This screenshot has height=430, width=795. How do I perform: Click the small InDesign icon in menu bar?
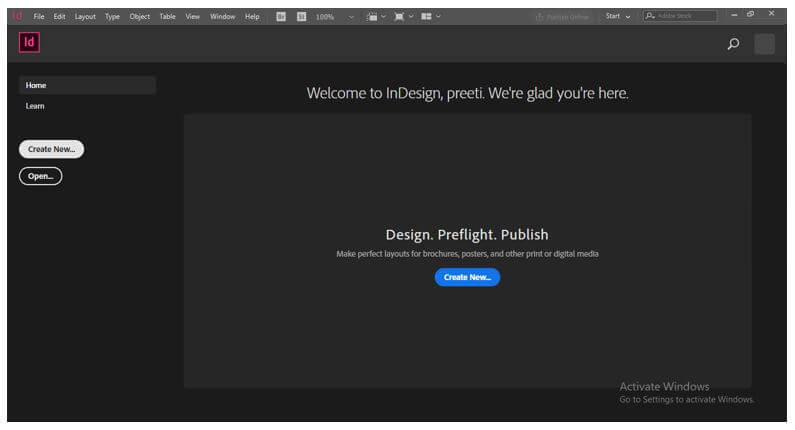(18, 16)
